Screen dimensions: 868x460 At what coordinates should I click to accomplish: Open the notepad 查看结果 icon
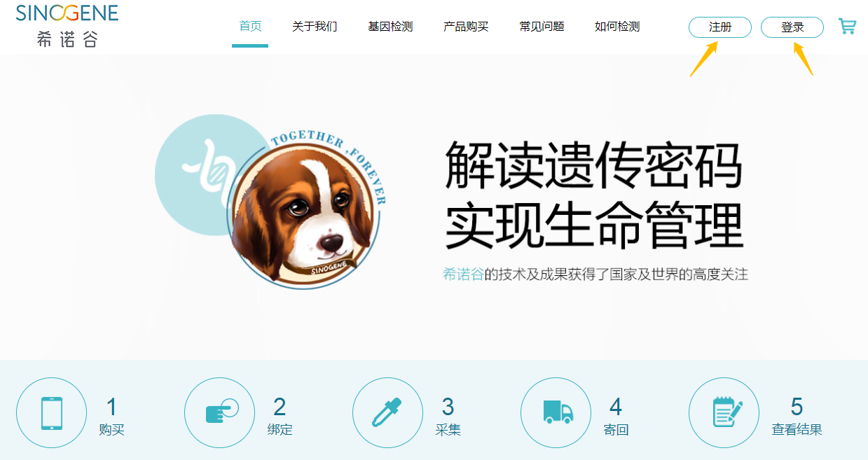click(724, 413)
